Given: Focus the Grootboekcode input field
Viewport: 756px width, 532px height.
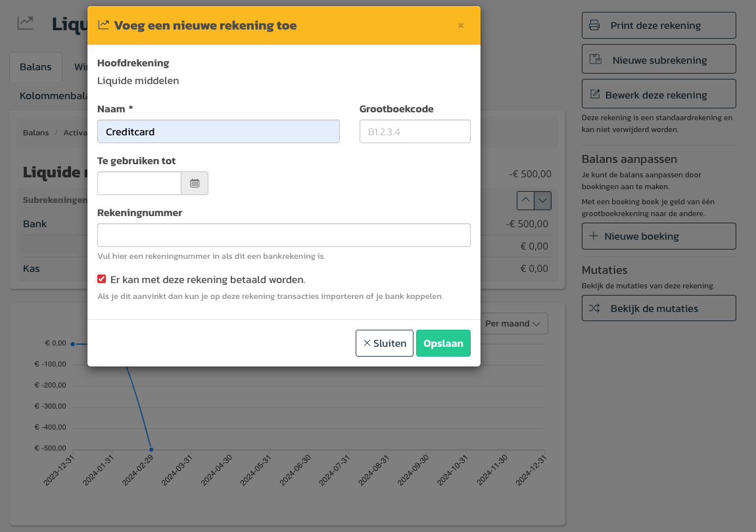Looking at the screenshot, I should [415, 131].
